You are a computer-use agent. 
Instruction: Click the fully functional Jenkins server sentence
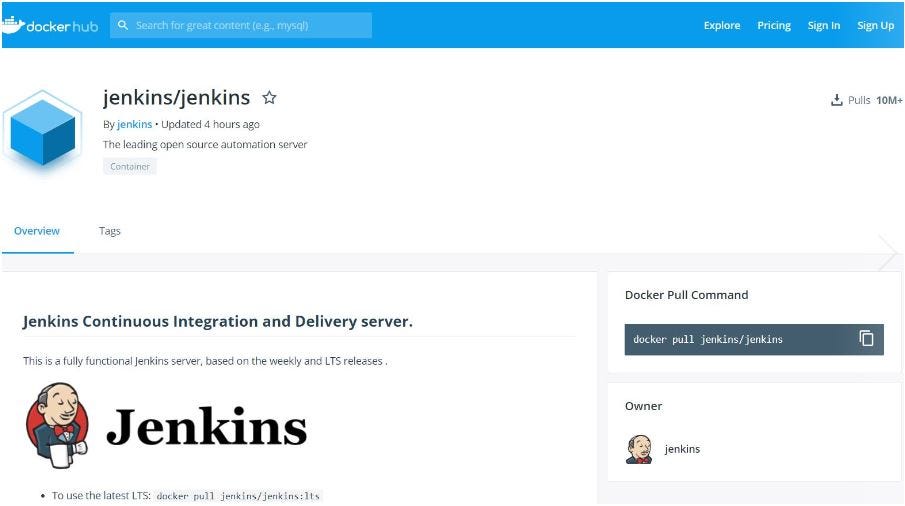click(x=205, y=361)
